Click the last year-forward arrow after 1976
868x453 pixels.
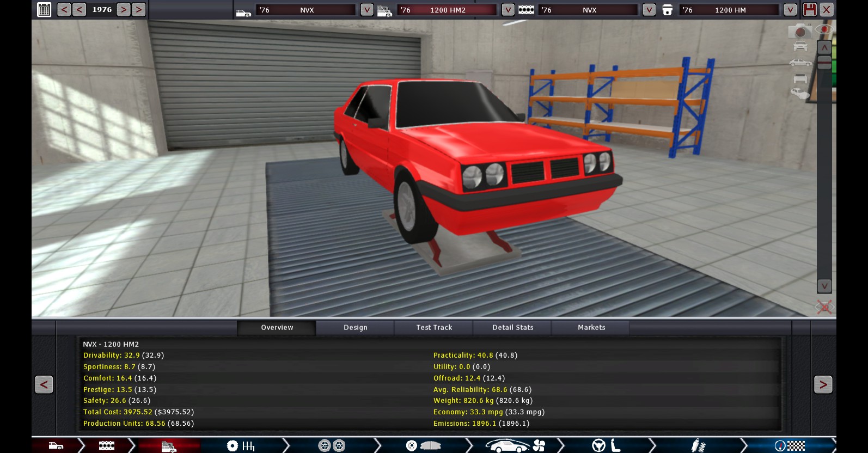tap(139, 9)
